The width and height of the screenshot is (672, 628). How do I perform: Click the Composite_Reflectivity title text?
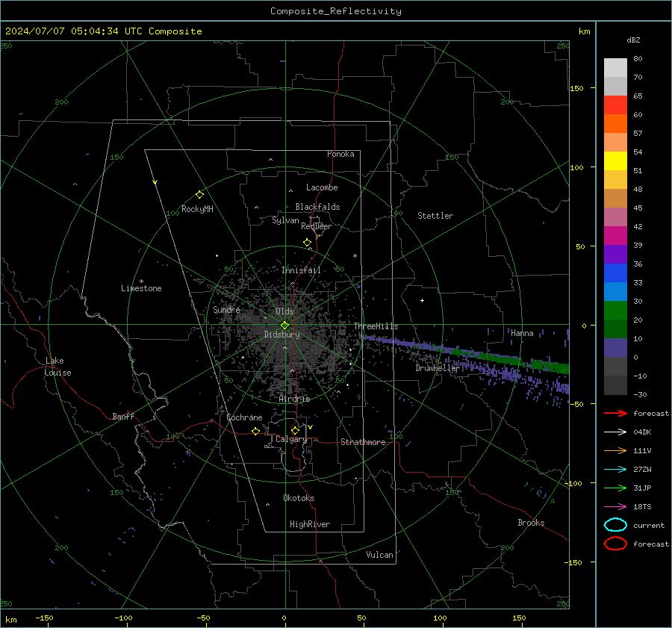(x=336, y=11)
